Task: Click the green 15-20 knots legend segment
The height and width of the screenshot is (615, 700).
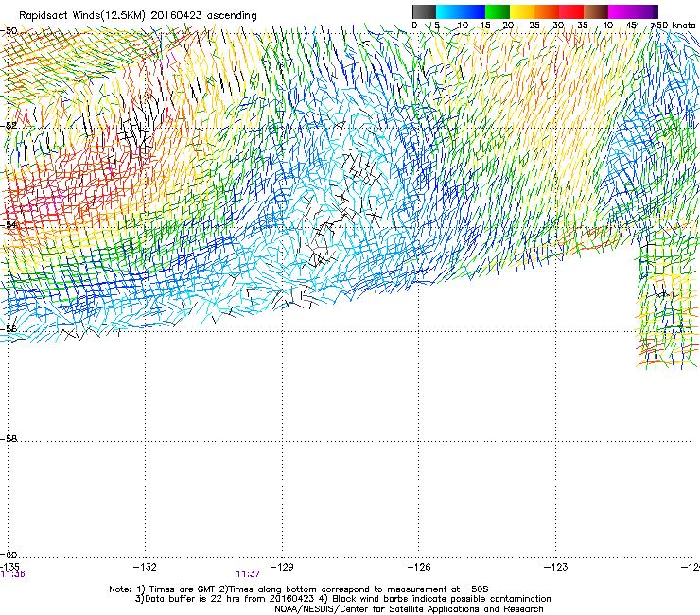Action: coord(498,11)
